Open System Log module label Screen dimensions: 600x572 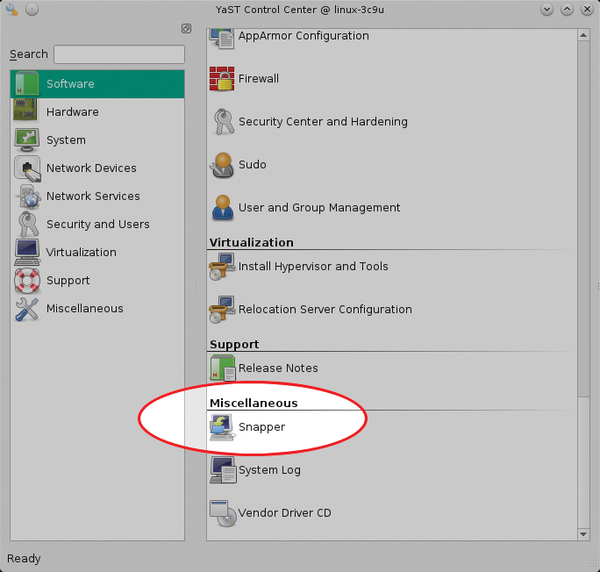(x=269, y=470)
